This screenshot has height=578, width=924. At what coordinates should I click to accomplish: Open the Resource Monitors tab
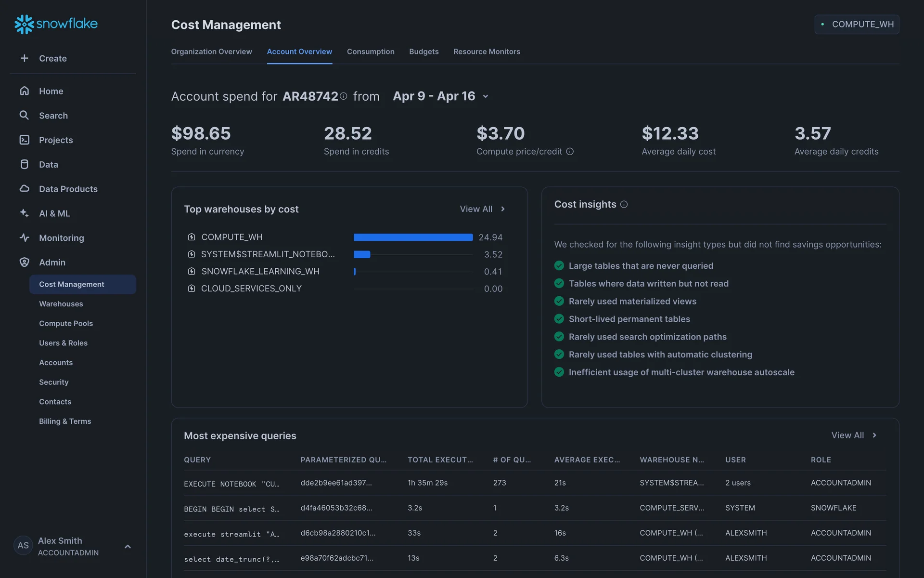tap(487, 52)
